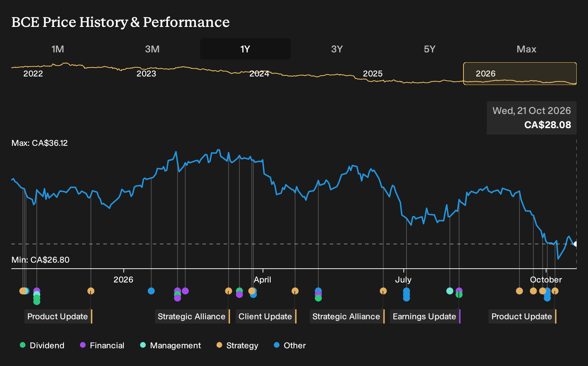
Task: Select the lone blue Other marker in January 2026
Action: tap(151, 291)
